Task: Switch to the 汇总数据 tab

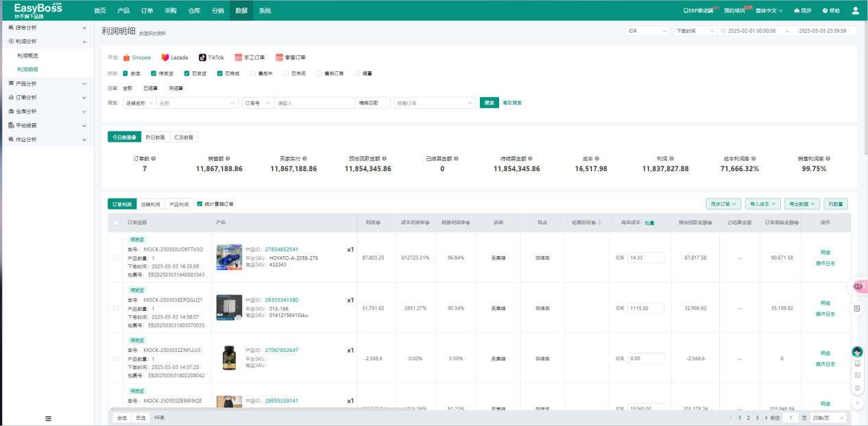Action: (184, 137)
